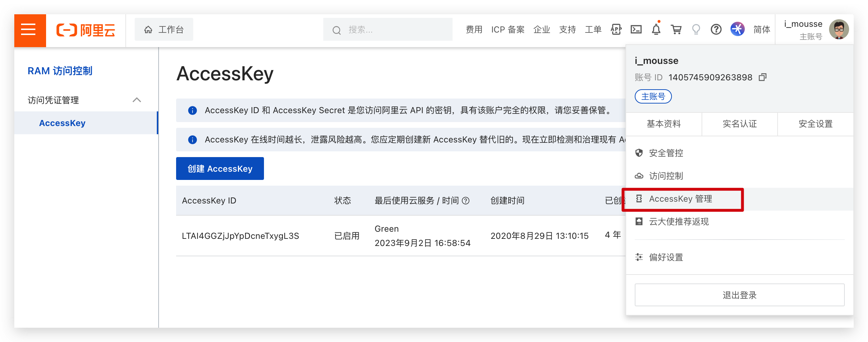Open AccessKey 管理 menu entry
Image resolution: width=868 pixels, height=342 pixels.
point(740,199)
